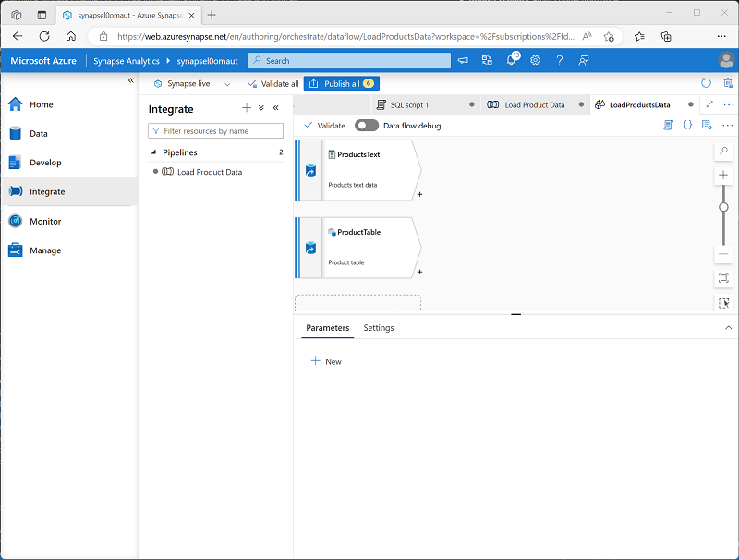Click the synapsel0omaut workspace breadcrumb
The width and height of the screenshot is (739, 560).
pos(207,61)
